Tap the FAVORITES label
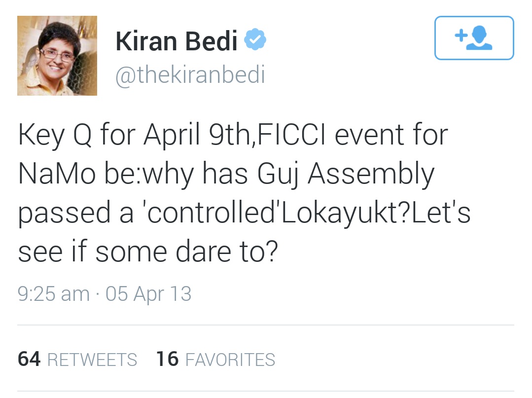 pyautogui.click(x=230, y=360)
